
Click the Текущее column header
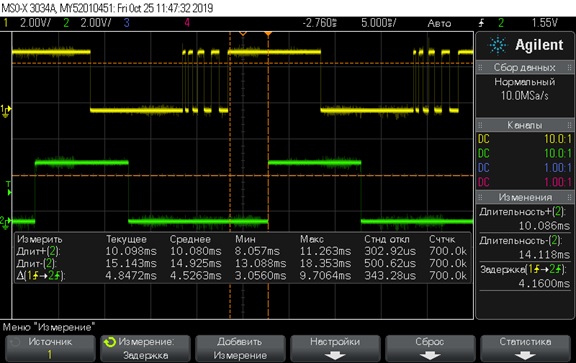pos(126,240)
